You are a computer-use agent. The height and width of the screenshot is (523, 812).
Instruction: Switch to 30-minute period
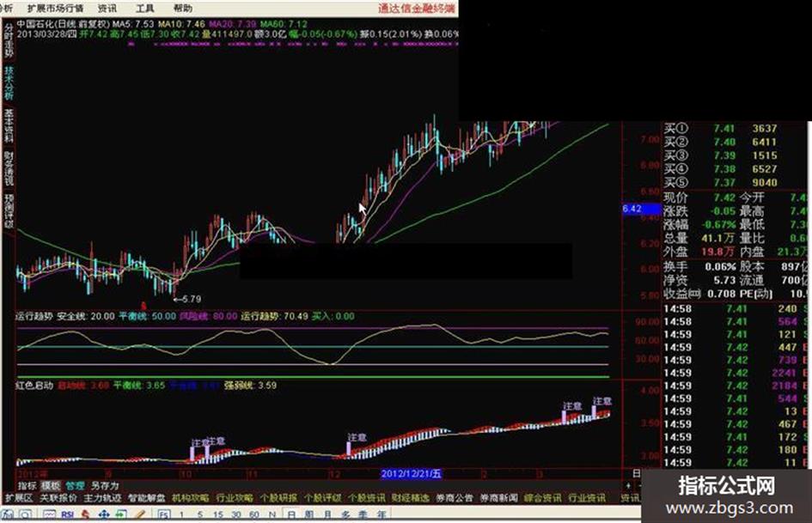[236, 514]
